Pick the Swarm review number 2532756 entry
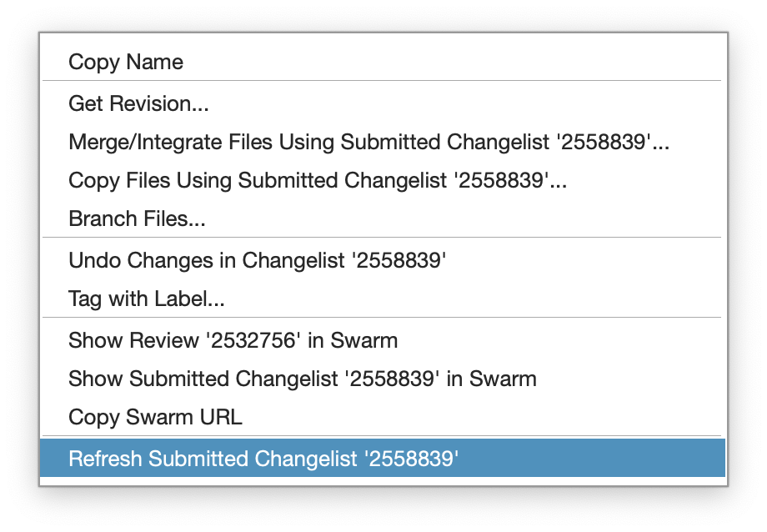Image resolution: width=767 pixels, height=532 pixels. [383, 340]
